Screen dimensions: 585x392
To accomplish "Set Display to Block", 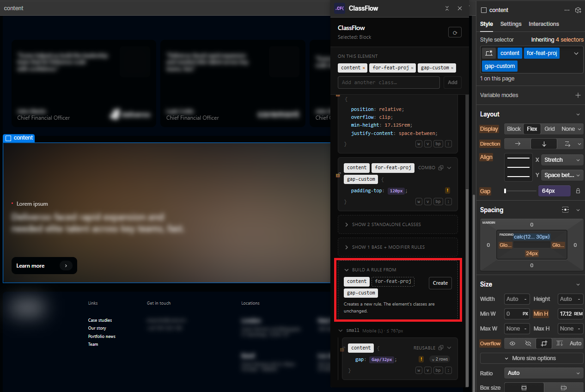I will tap(514, 129).
